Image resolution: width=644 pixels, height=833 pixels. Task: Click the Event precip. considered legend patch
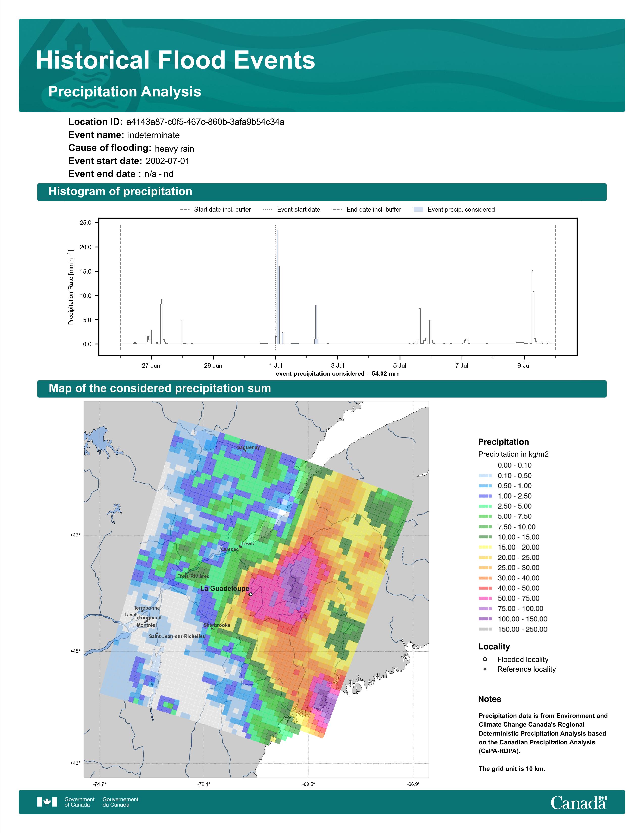pos(418,210)
